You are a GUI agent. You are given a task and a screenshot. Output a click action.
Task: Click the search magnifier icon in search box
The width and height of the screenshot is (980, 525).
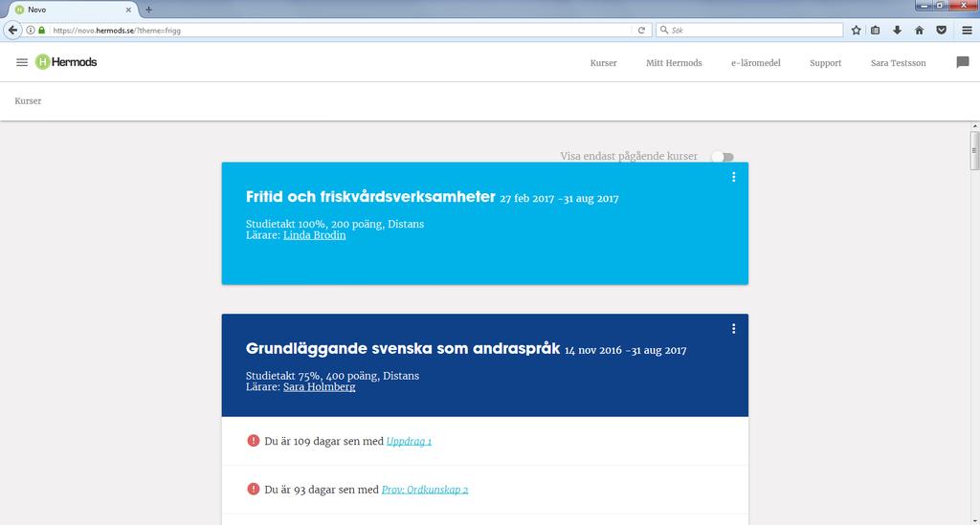(664, 30)
